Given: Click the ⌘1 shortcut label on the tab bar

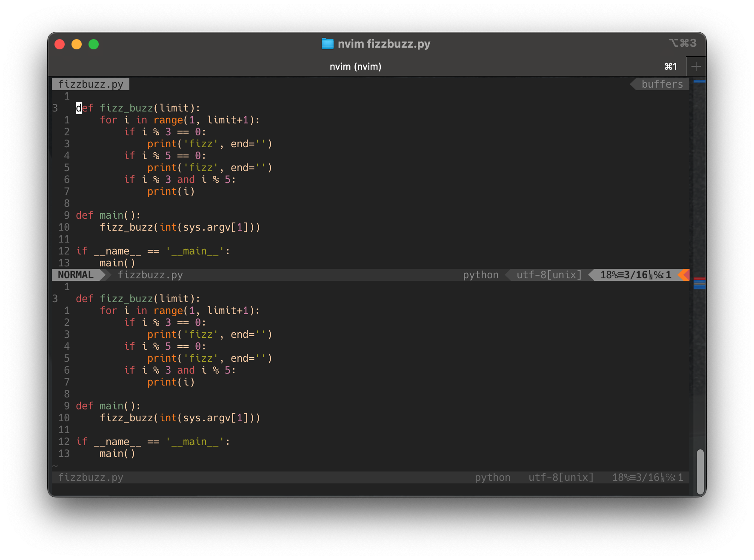Looking at the screenshot, I should [x=670, y=66].
